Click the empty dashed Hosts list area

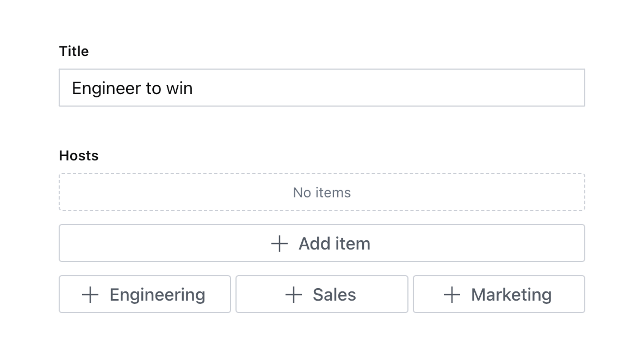coord(175,192)
